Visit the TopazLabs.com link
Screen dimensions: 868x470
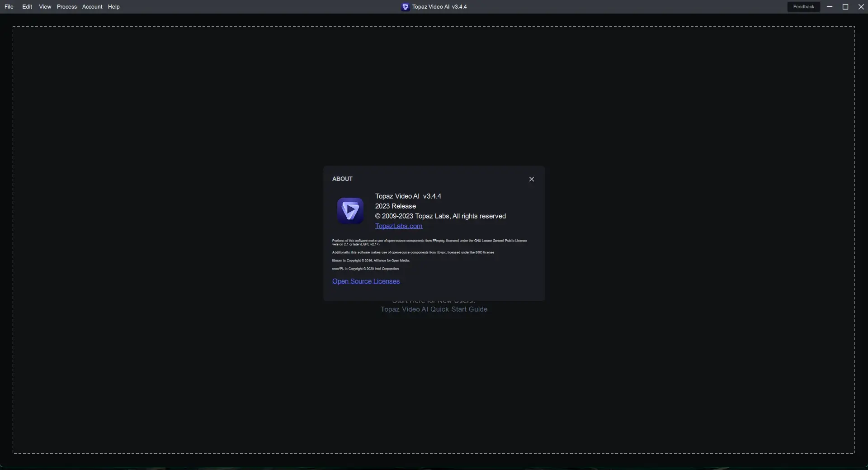click(399, 226)
